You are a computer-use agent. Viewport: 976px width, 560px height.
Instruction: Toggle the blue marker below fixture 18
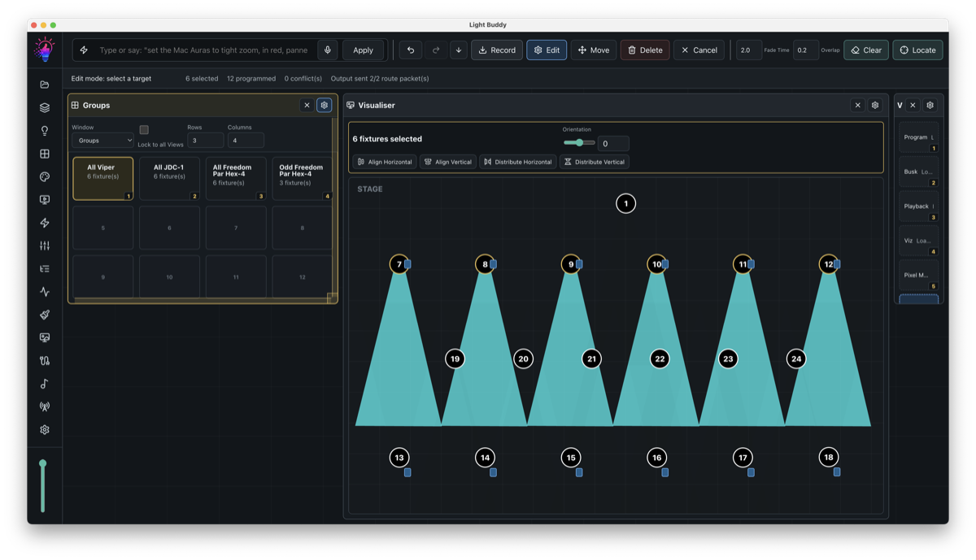tap(837, 472)
